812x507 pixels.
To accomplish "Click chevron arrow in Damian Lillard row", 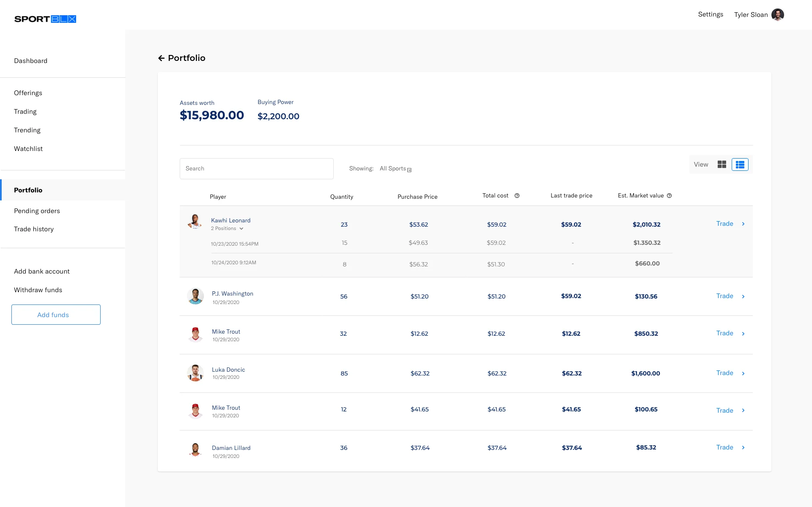I will (743, 447).
